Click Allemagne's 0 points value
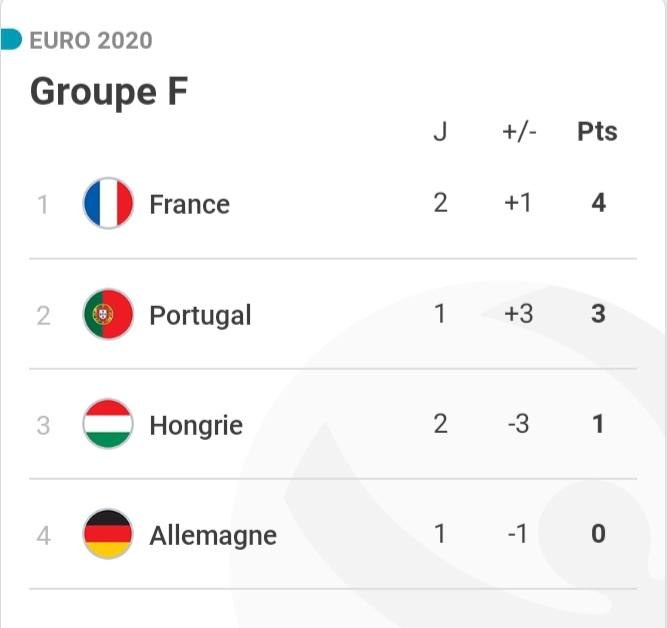Viewport: 667px width, 628px height. 598,534
